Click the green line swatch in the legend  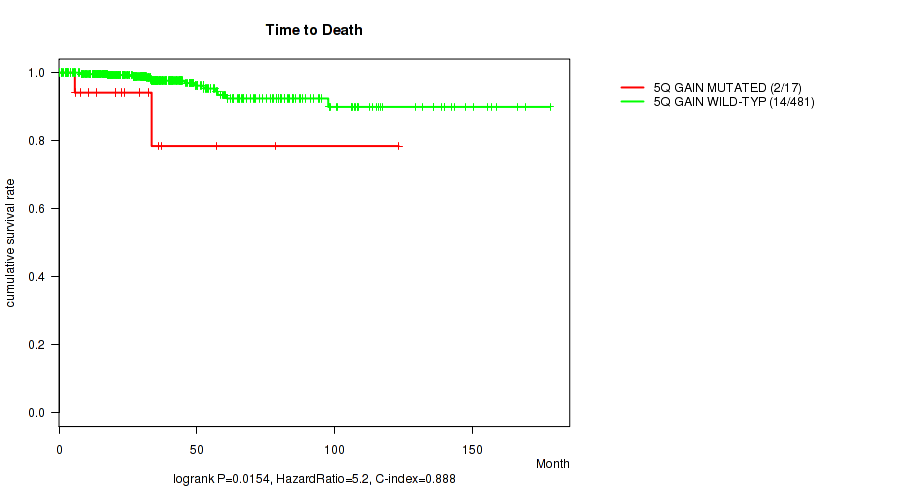pos(633,102)
